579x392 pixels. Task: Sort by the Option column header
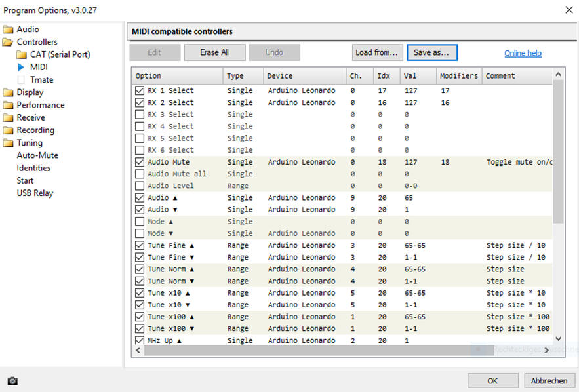[x=177, y=76]
